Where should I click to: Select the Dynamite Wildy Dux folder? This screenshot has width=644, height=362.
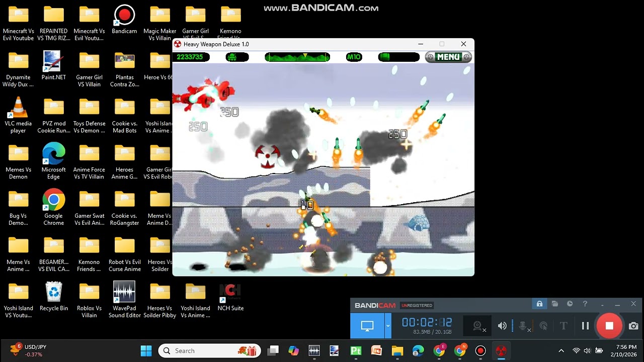pos(18,69)
